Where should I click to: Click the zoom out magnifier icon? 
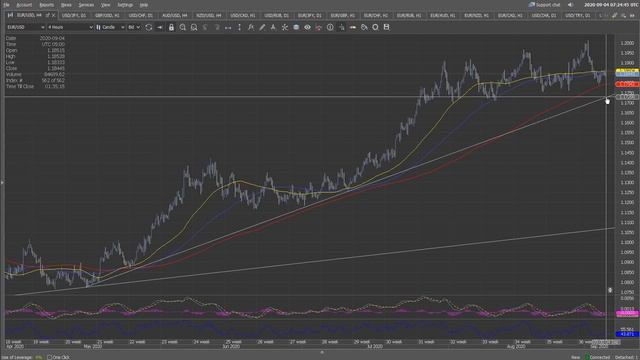(x=194, y=27)
